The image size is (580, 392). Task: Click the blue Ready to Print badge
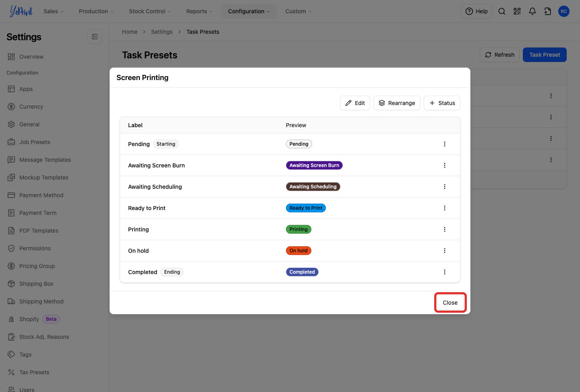[x=306, y=208]
